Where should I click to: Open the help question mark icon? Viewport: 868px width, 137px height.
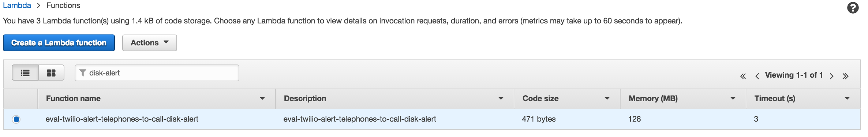tap(853, 8)
